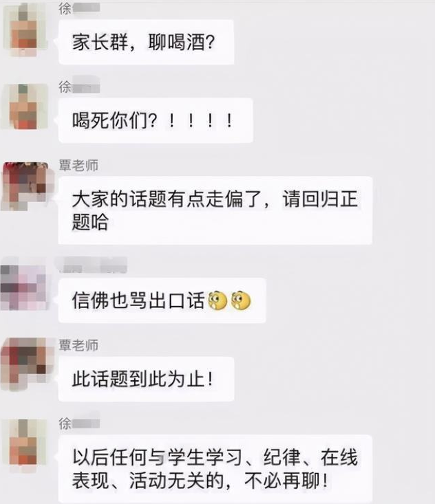The height and width of the screenshot is (504, 435).
Task: Tap sender name 徐 above "以后任何与学生学习" message
Action: tap(79, 424)
